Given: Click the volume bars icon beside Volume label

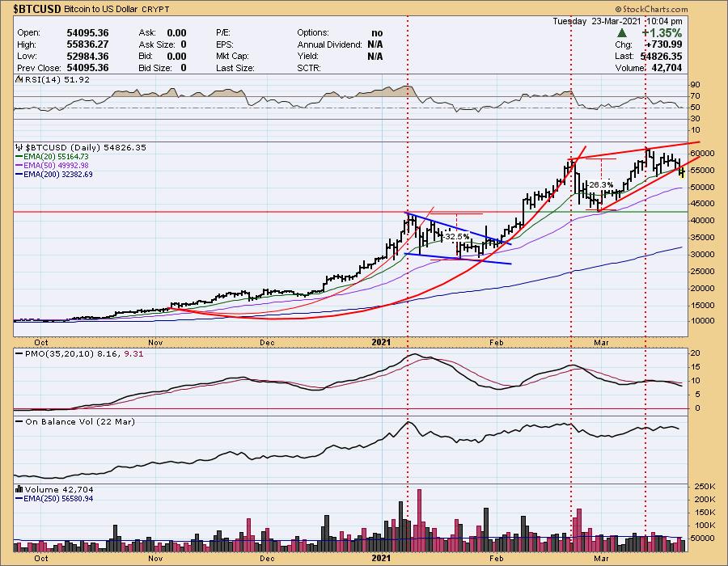Looking at the screenshot, I should [x=19, y=489].
